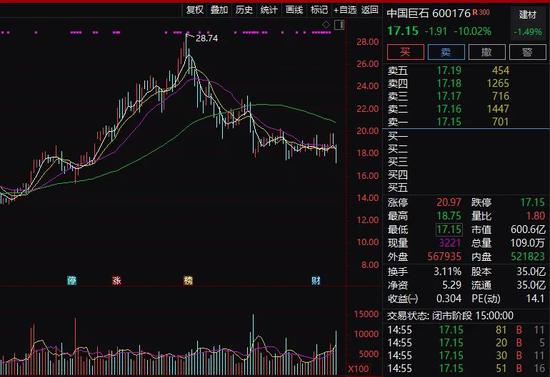Click the blue 卖 sell button
The image size is (550, 377).
(x=446, y=52)
